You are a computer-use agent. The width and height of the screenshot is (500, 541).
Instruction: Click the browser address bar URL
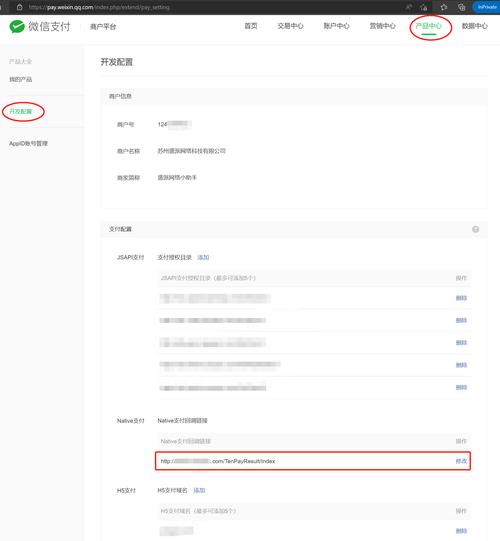tap(99, 7)
